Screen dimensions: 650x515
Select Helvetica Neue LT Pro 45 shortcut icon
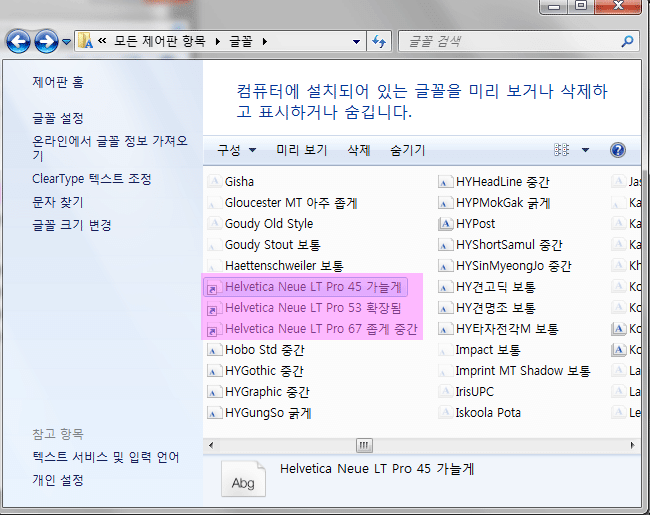pos(214,287)
